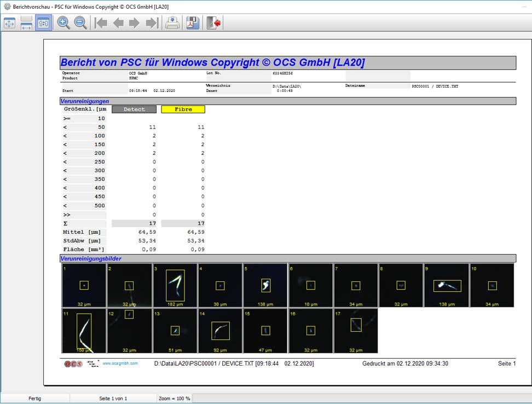Switch to fit page width view
The image size is (532, 404).
pyautogui.click(x=26, y=23)
